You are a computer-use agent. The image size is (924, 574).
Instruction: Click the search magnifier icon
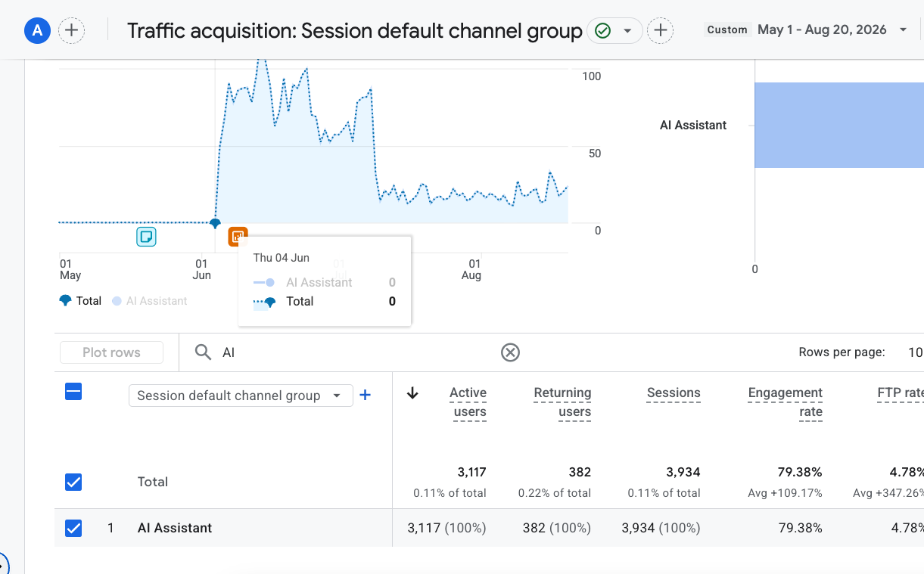point(203,352)
